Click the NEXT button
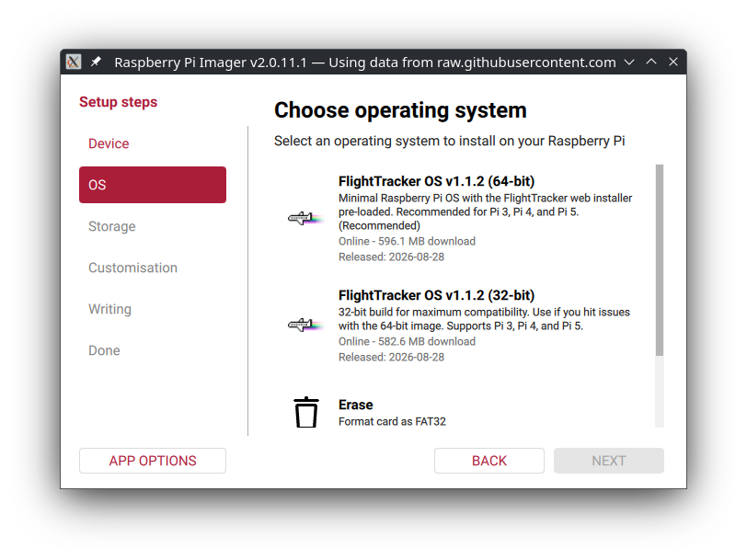 coord(609,461)
